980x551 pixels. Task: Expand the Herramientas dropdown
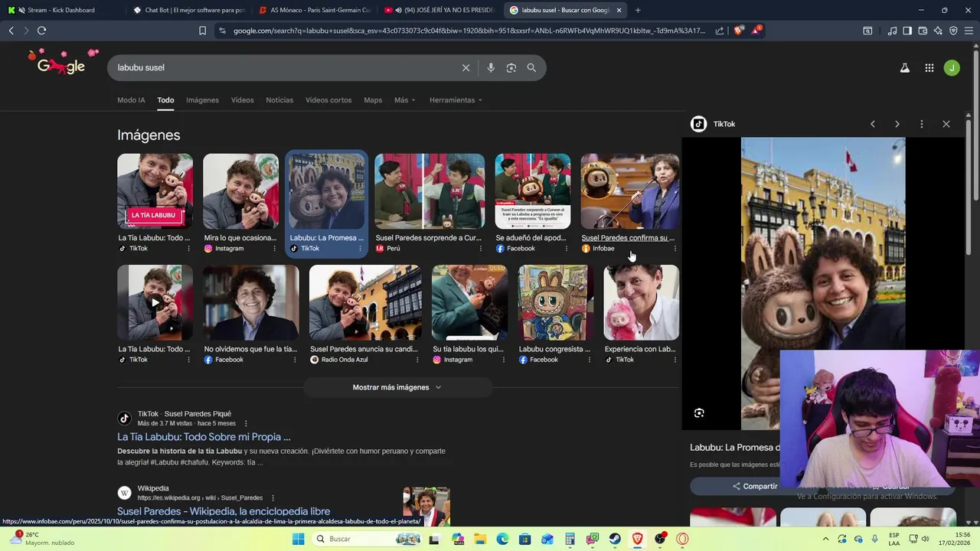click(456, 100)
